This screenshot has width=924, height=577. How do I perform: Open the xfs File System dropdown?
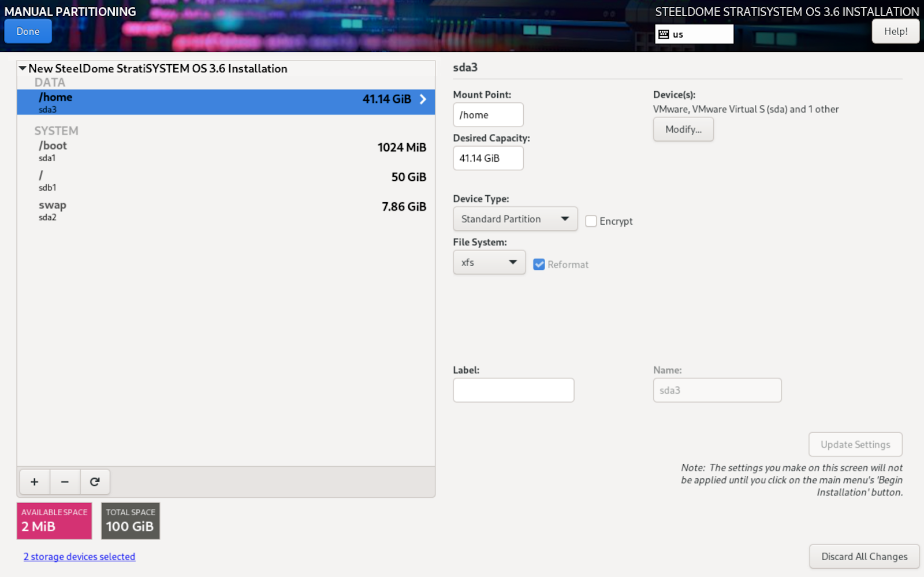tap(489, 262)
